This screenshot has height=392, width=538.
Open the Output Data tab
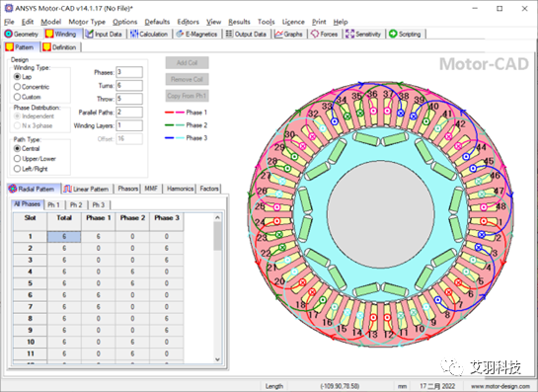tap(247, 34)
